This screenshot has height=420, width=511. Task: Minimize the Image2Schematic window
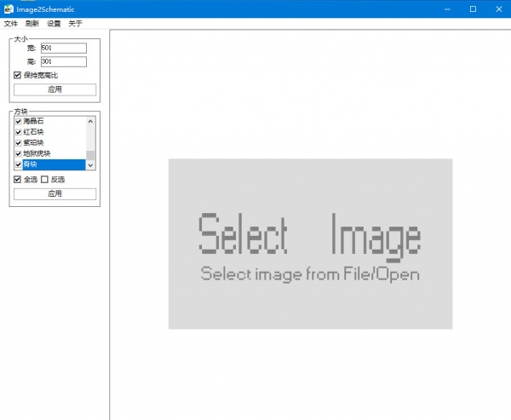tap(447, 9)
